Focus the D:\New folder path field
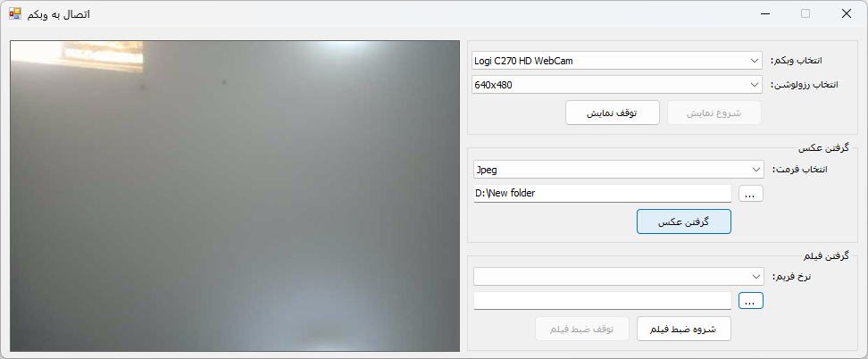868x359 pixels. pos(602,194)
